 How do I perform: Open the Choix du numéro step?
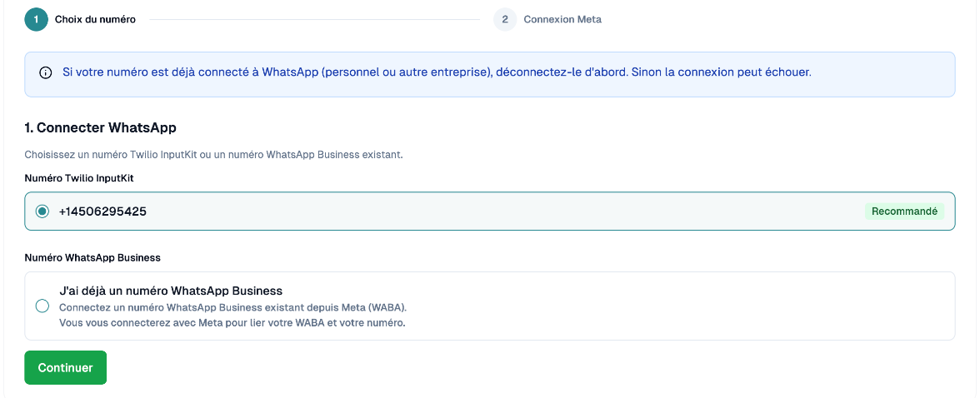pos(95,19)
